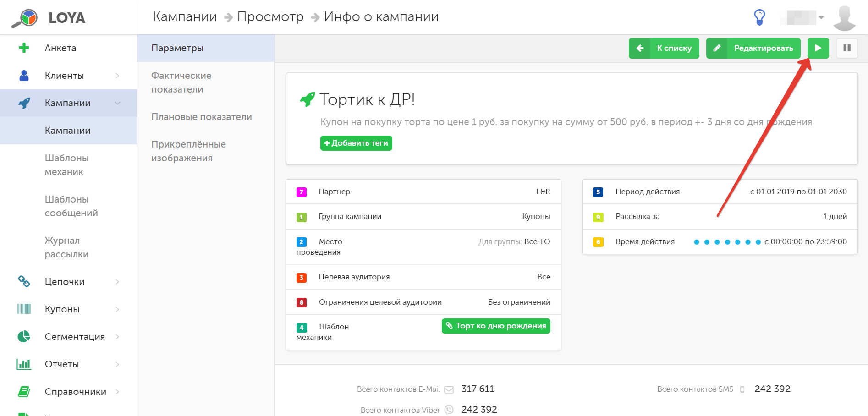
Task: Click the rocket icon beside Кампании
Action: click(x=24, y=103)
